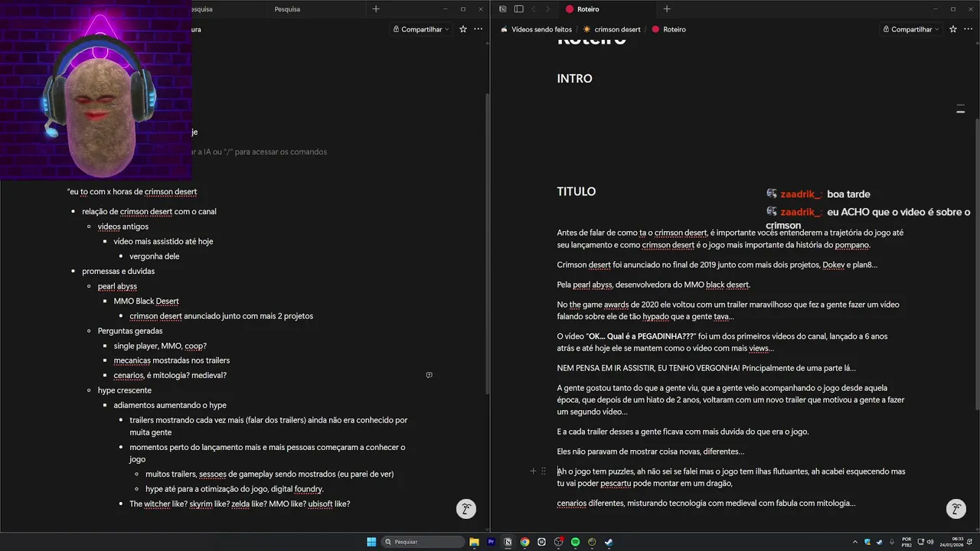Click 'videos antigos' bullet item

coord(123,227)
